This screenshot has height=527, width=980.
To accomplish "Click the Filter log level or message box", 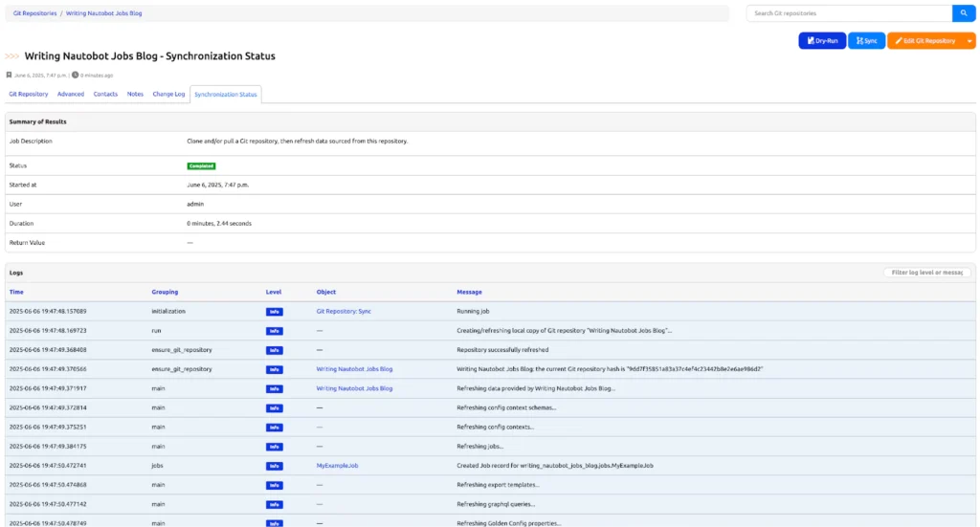I will pos(926,273).
